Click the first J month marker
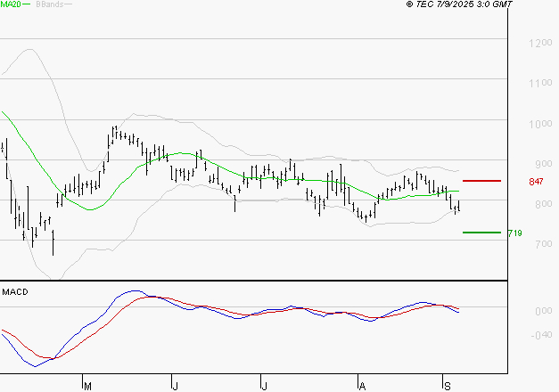 coord(175,387)
